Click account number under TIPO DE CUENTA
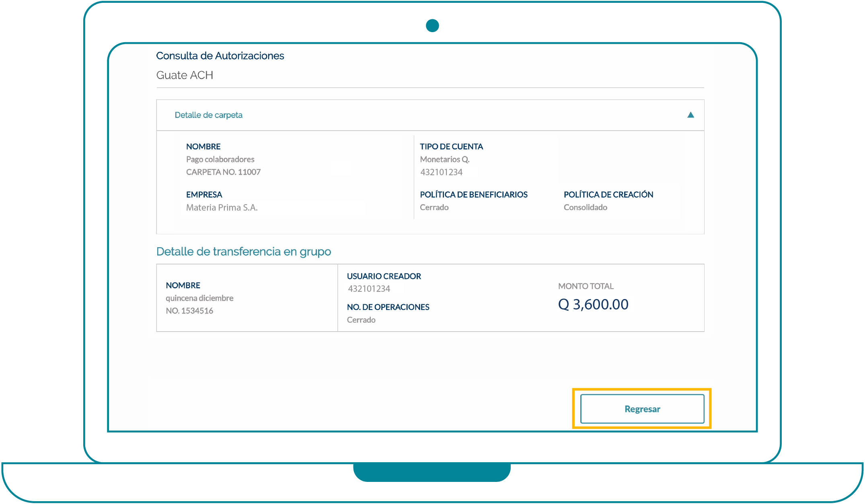The height and width of the screenshot is (504, 865). pyautogui.click(x=441, y=172)
